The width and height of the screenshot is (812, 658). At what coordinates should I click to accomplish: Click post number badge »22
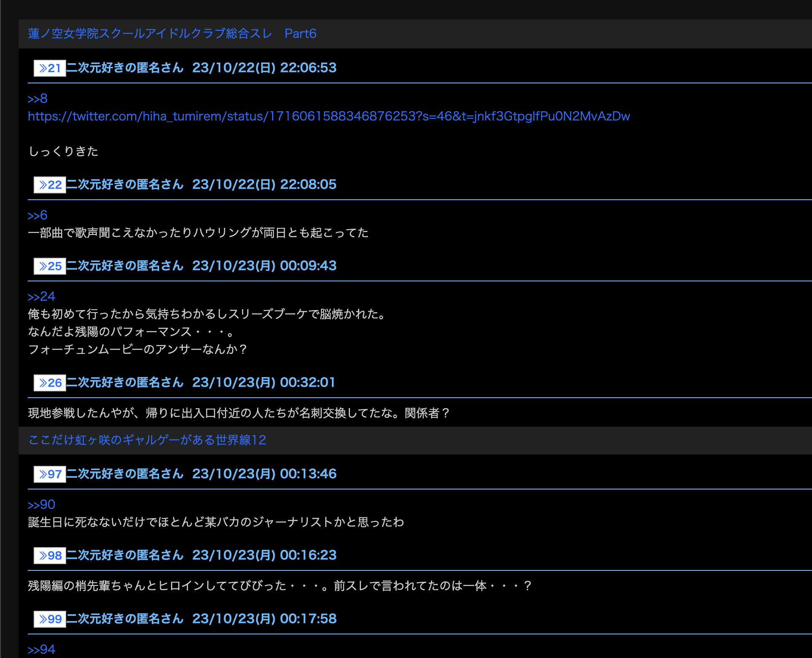[x=50, y=185]
